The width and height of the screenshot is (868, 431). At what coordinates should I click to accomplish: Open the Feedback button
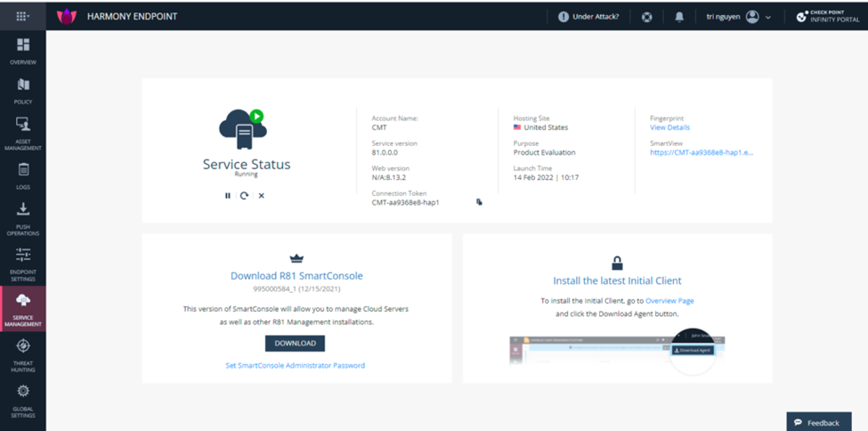(819, 422)
